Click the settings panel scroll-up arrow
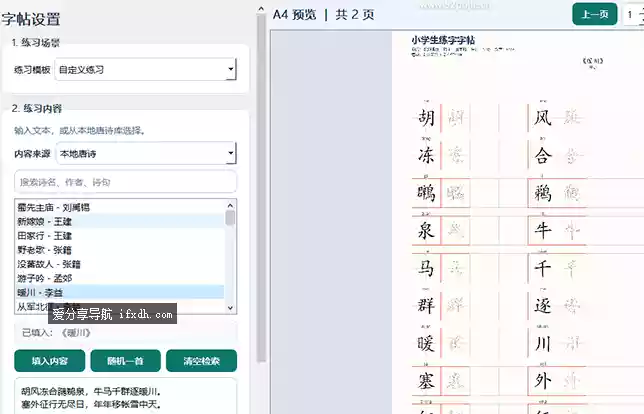 [x=261, y=8]
